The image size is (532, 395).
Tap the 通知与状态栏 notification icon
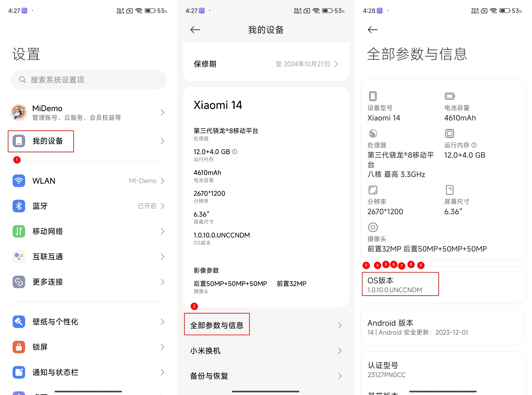(19, 372)
